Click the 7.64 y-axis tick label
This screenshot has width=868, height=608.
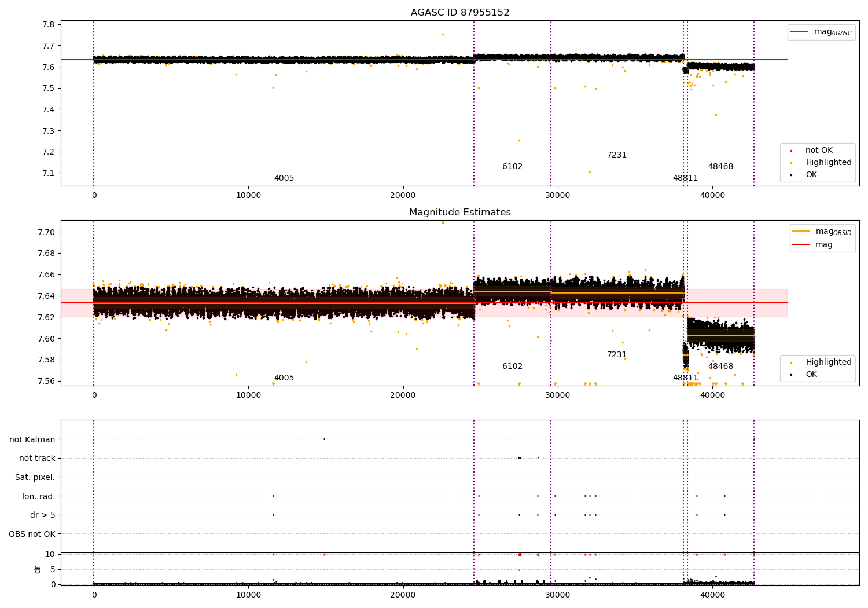coord(46,296)
